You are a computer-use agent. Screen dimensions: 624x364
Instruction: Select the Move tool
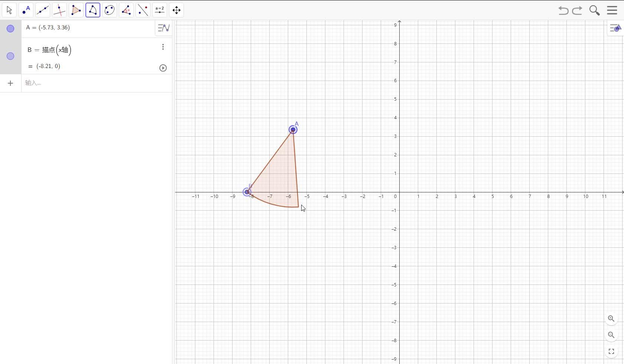tap(9, 10)
